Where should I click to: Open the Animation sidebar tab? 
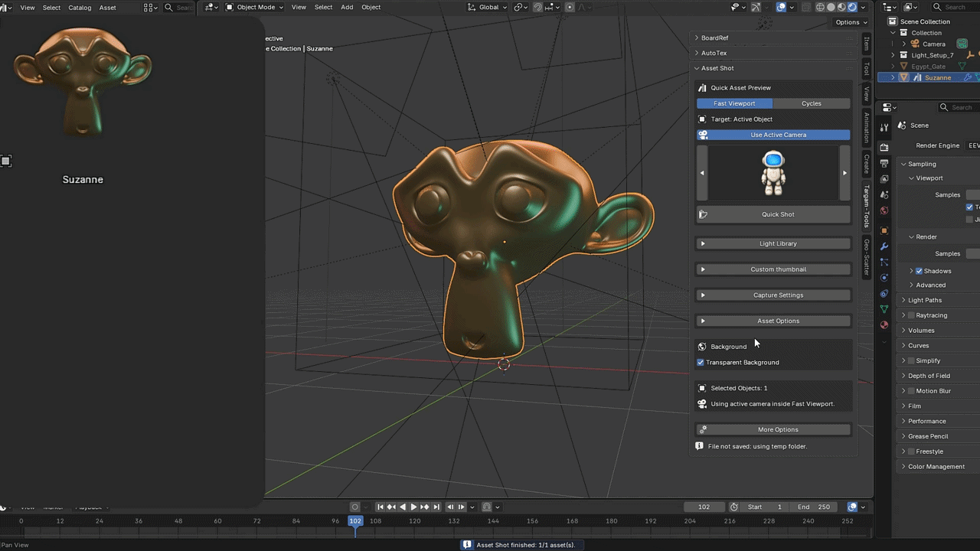867,128
